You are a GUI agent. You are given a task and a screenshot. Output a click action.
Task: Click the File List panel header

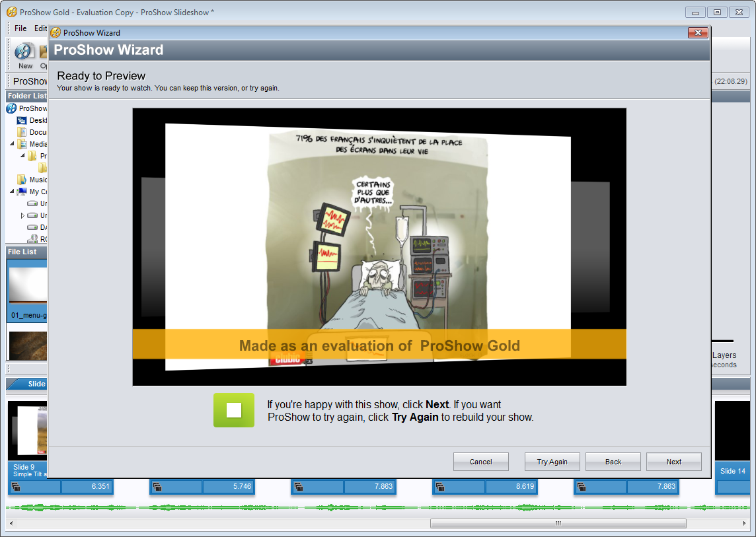click(27, 252)
